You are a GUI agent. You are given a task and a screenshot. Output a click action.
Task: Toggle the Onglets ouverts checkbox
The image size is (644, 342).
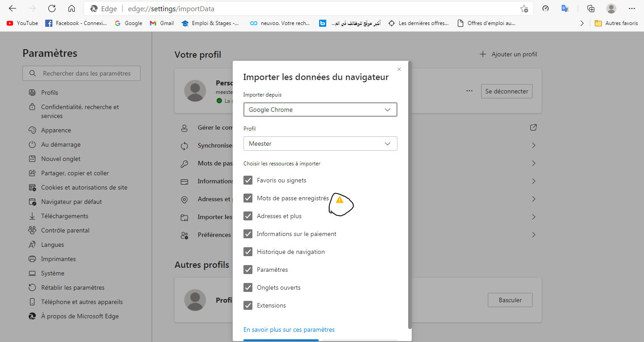(248, 287)
